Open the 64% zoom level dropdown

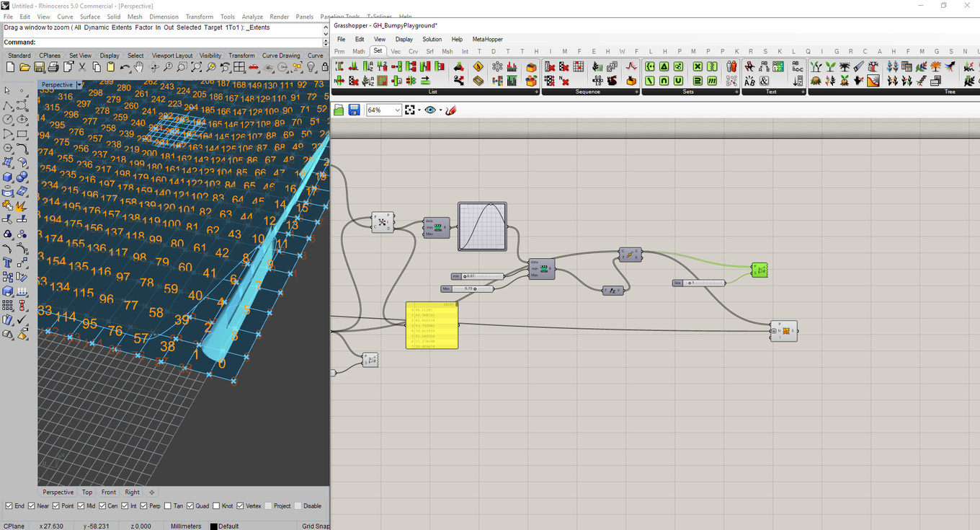point(396,110)
